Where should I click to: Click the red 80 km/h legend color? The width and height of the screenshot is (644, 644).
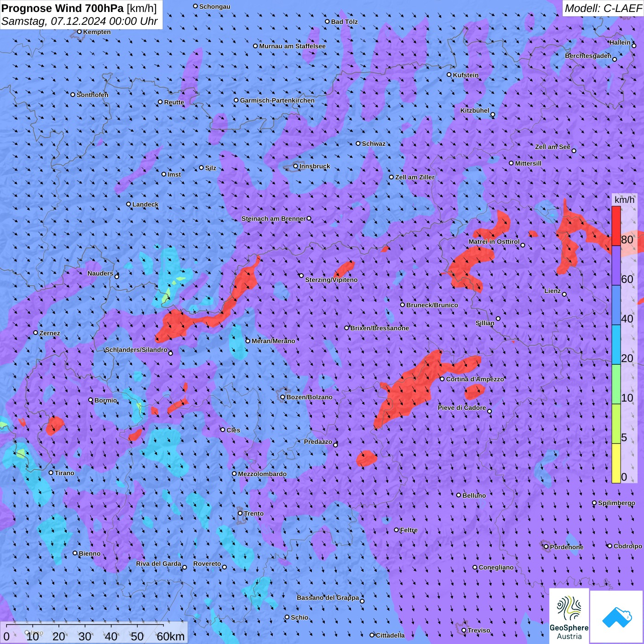pos(616,226)
